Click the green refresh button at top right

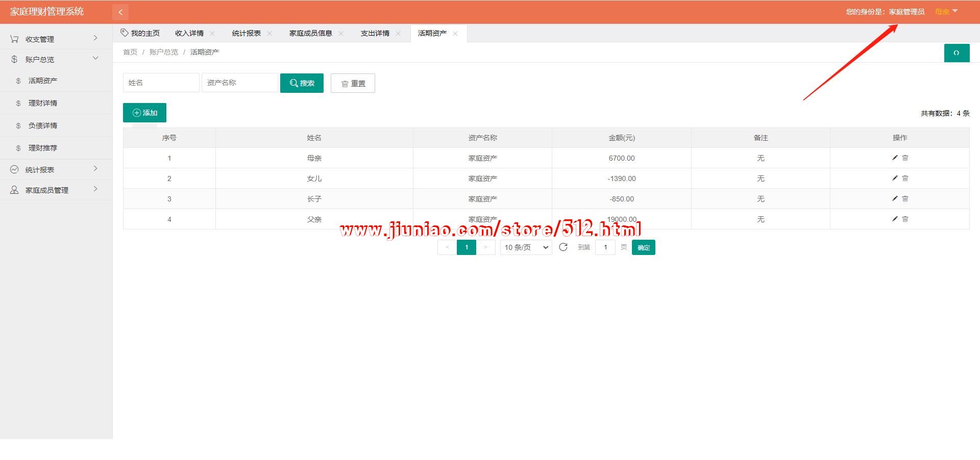point(956,53)
